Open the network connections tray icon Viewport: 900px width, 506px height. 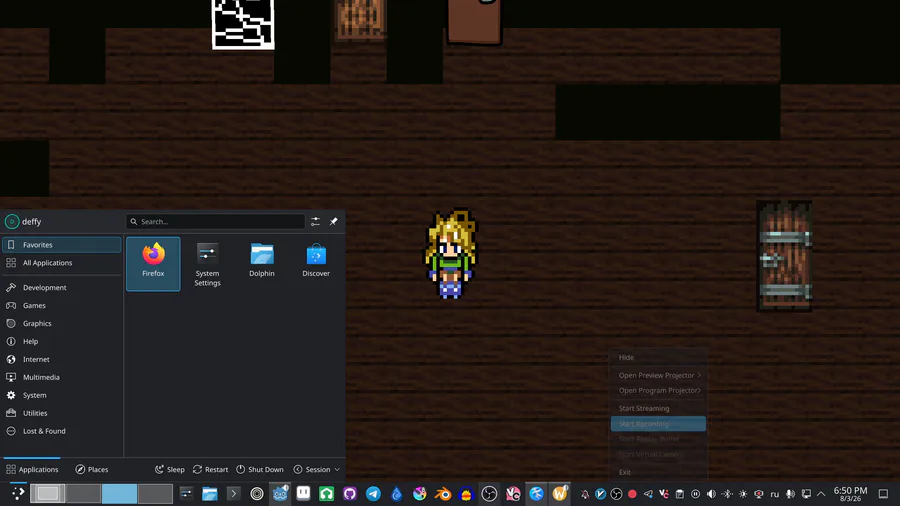806,494
